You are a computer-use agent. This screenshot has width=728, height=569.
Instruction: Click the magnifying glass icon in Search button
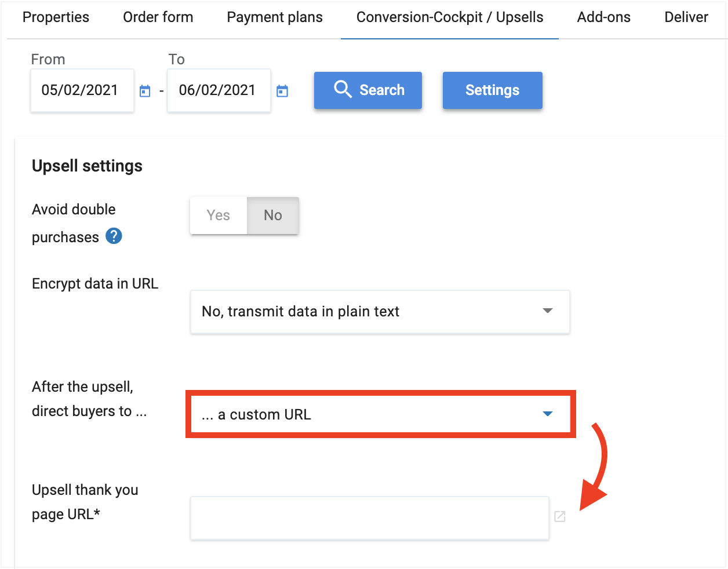tap(343, 90)
